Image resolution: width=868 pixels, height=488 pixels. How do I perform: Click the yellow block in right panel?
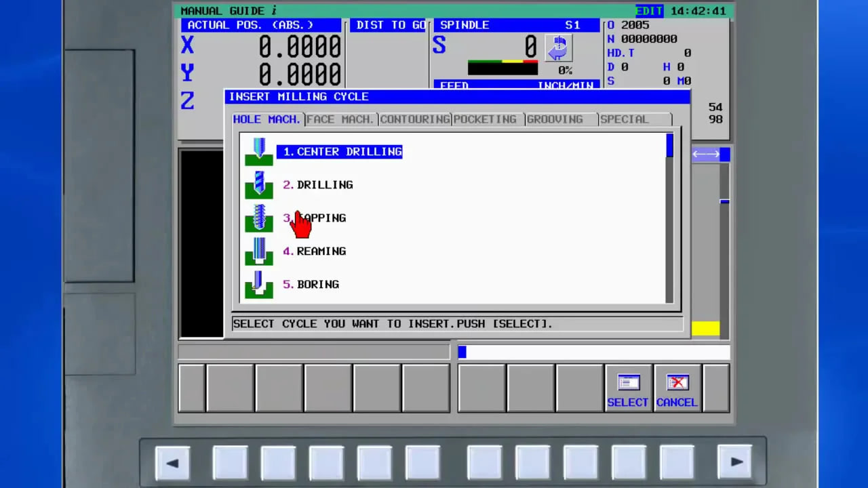click(x=706, y=329)
